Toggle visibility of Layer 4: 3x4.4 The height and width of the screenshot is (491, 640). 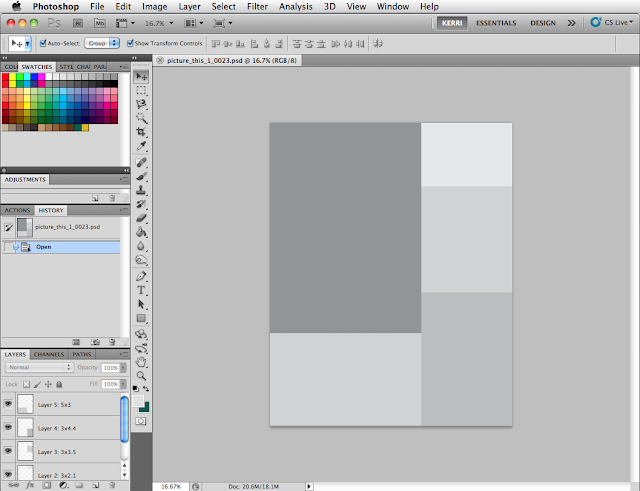(8, 428)
